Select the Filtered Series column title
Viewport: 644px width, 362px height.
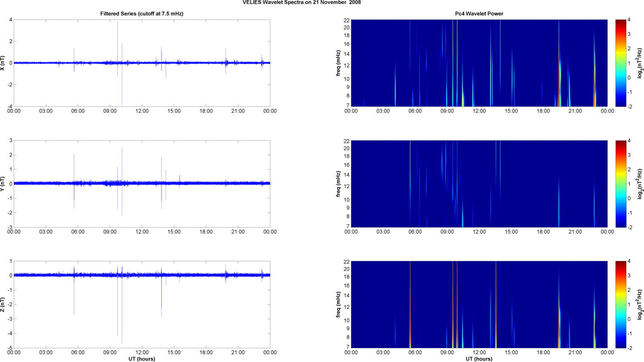(142, 14)
